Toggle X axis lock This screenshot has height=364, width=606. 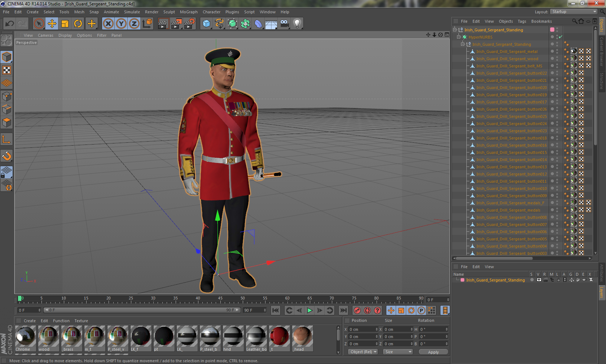pos(108,24)
